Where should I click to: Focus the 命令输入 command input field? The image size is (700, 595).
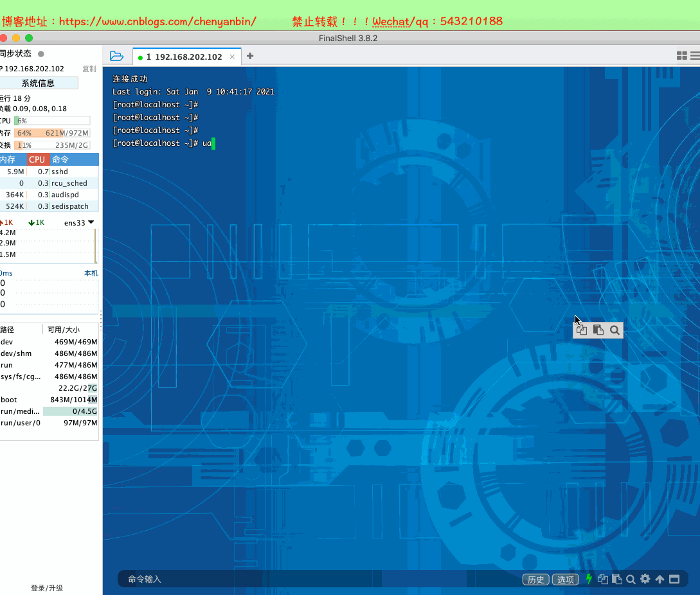(319, 579)
